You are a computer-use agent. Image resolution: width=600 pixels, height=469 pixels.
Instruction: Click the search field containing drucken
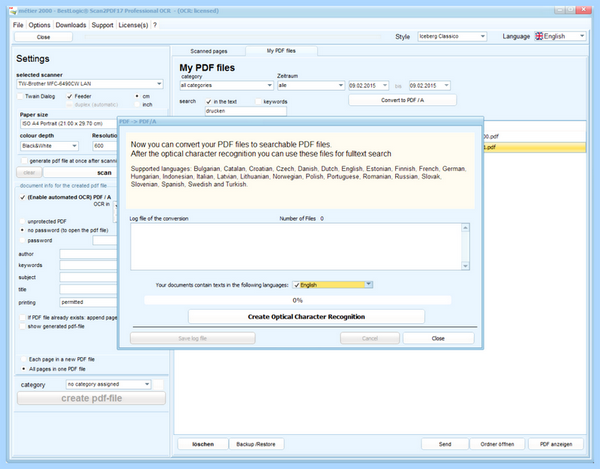[246, 111]
